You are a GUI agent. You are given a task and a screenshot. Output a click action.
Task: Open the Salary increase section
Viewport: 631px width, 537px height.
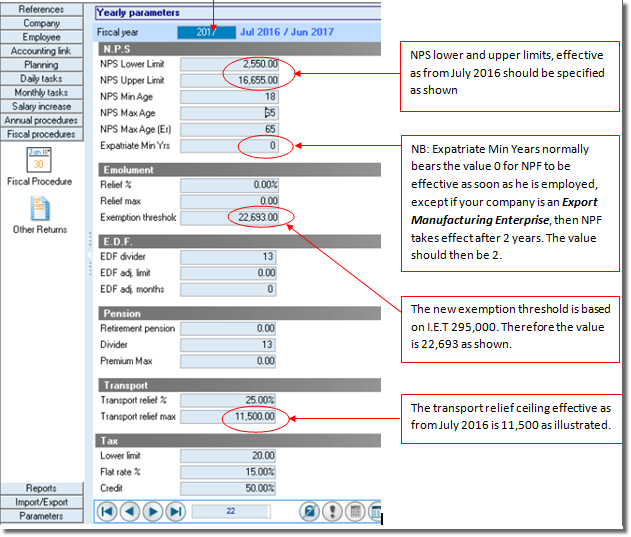41,106
